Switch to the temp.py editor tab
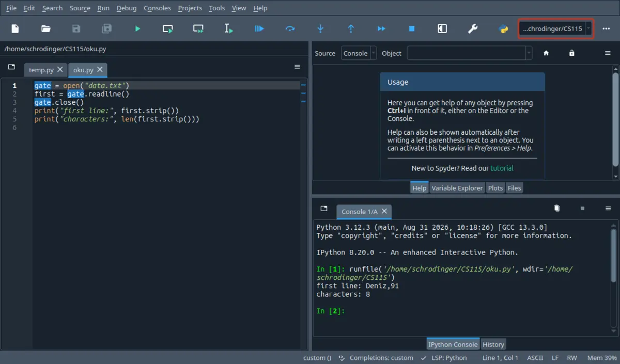 [41, 70]
